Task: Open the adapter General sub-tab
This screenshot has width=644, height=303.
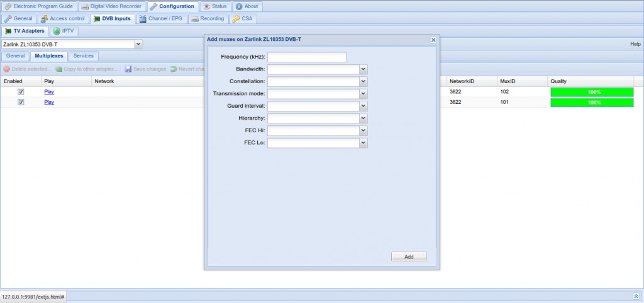Action: click(15, 56)
